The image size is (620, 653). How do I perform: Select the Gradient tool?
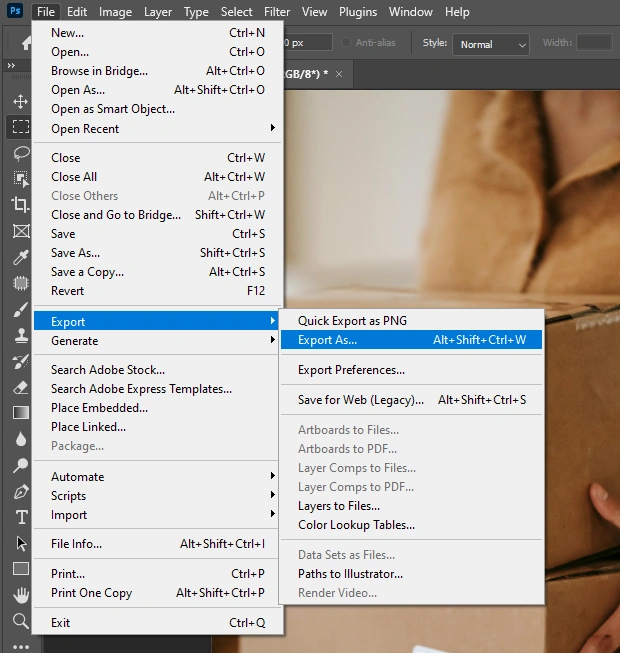21,413
